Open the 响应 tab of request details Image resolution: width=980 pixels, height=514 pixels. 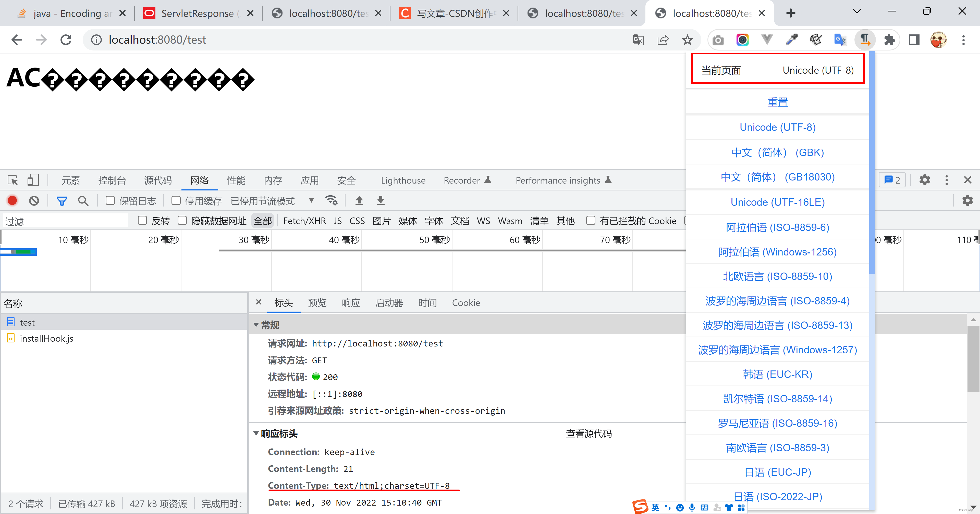350,303
